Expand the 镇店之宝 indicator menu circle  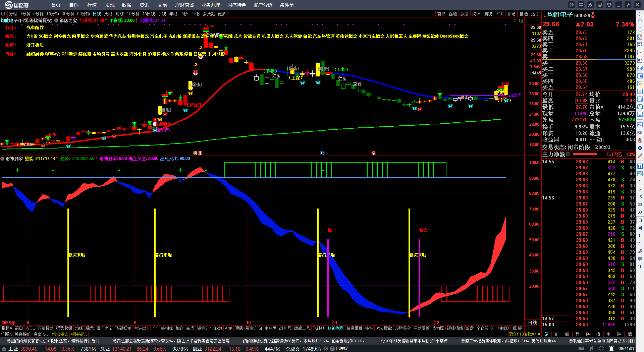[56, 20]
